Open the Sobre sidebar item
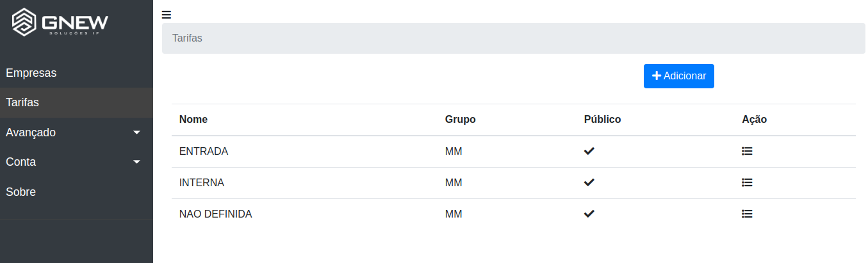Screen dimensions: 868x263 [76, 192]
